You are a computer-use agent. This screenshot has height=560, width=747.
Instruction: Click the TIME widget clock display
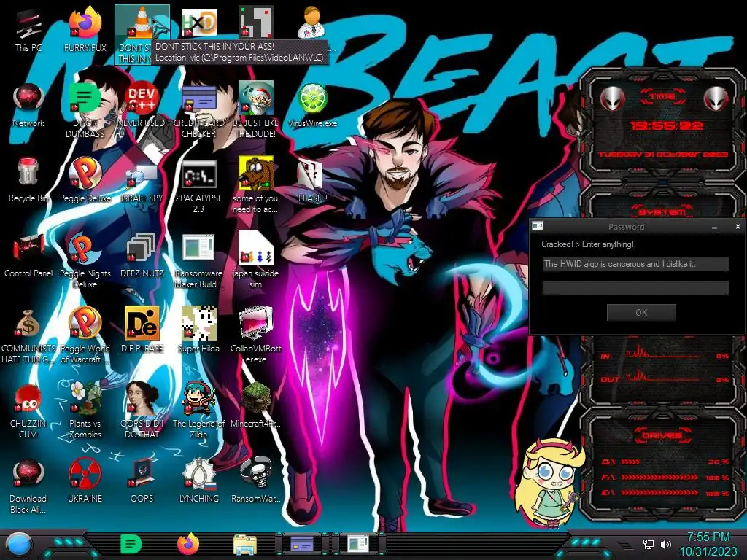click(x=667, y=125)
